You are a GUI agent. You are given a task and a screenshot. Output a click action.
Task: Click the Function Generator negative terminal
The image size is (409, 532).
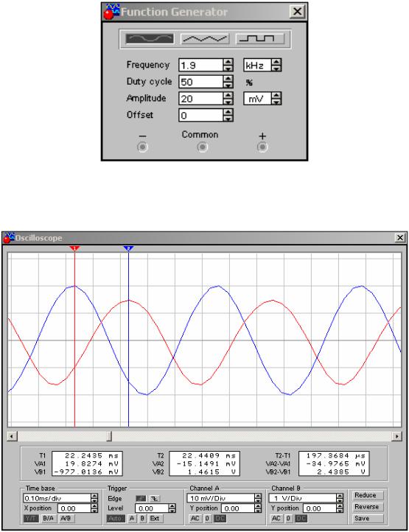pos(142,147)
